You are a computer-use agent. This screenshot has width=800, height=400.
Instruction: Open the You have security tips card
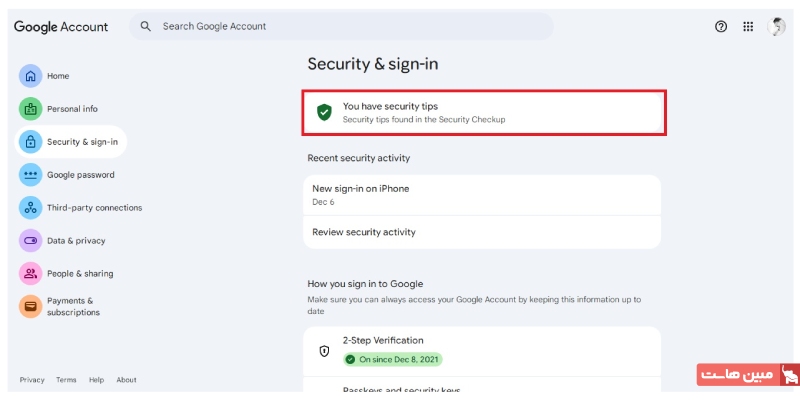click(x=484, y=112)
